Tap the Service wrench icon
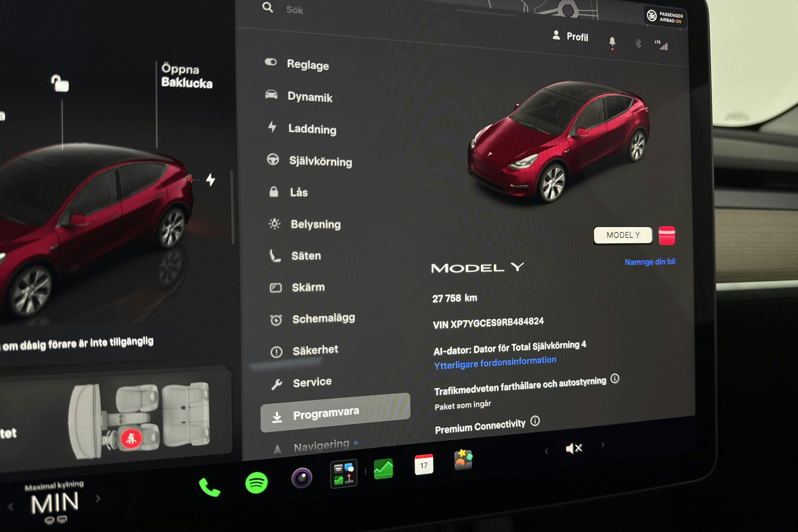Image resolution: width=798 pixels, height=532 pixels. (x=277, y=384)
